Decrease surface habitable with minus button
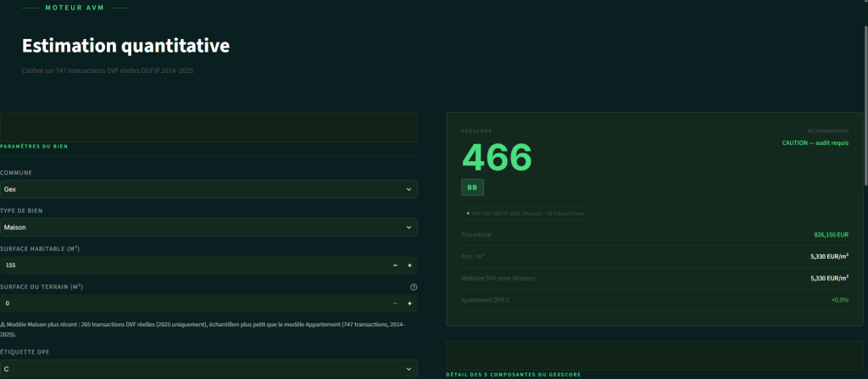 pyautogui.click(x=395, y=265)
